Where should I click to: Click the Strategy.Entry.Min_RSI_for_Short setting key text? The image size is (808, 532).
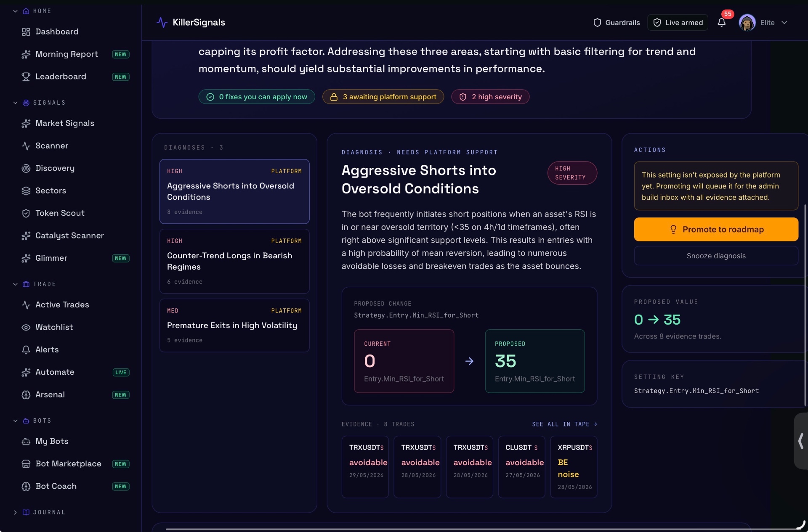pyautogui.click(x=696, y=391)
